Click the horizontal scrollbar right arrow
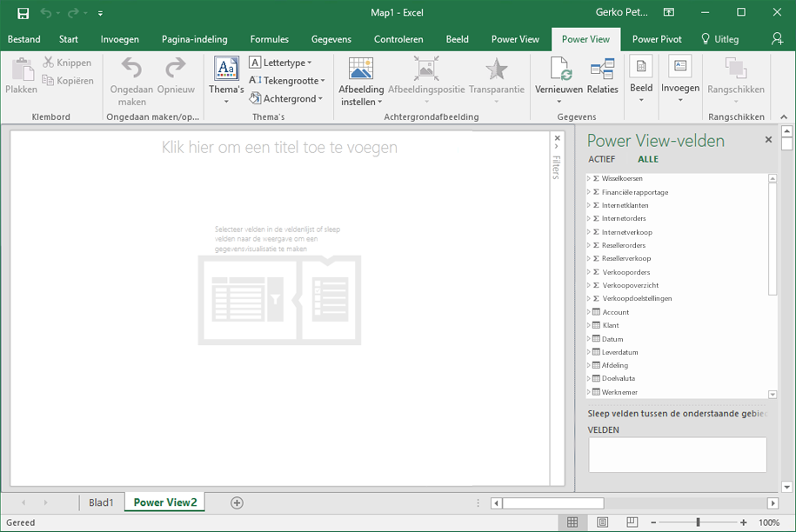The width and height of the screenshot is (796, 532). coord(773,503)
